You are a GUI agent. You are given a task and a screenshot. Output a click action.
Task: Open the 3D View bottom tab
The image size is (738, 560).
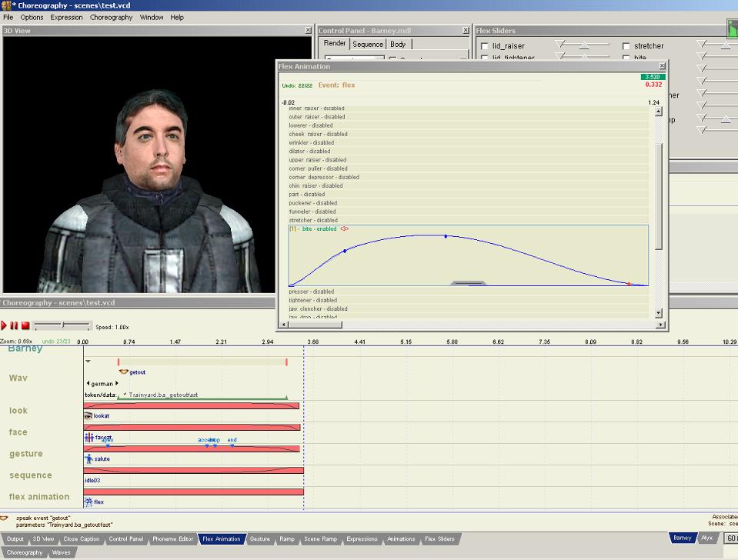pyautogui.click(x=43, y=538)
